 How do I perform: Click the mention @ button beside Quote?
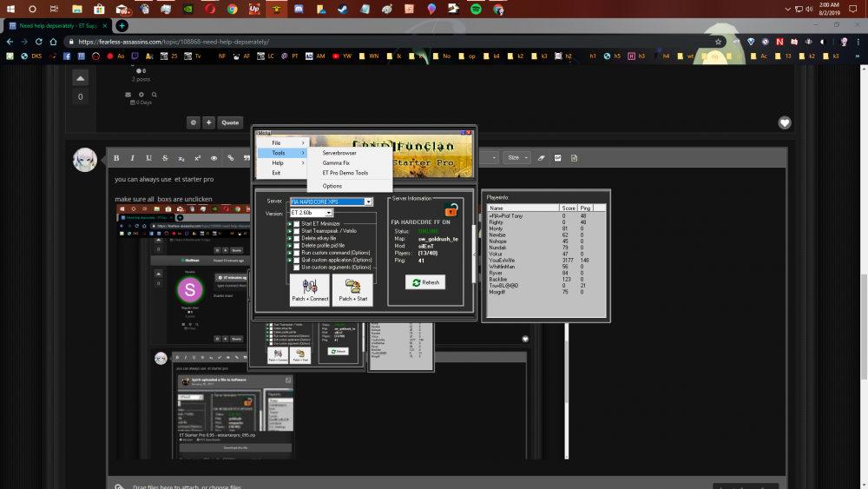pyautogui.click(x=194, y=122)
